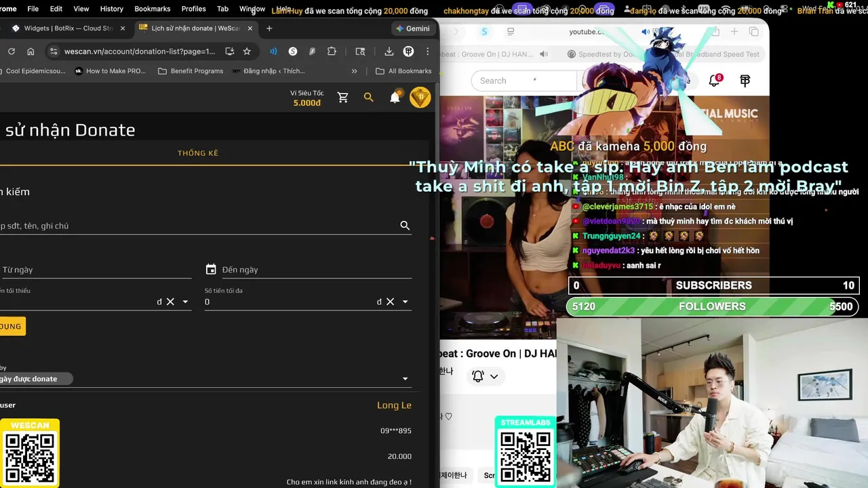
Task: Click phone number 09***895
Action: (x=396, y=431)
